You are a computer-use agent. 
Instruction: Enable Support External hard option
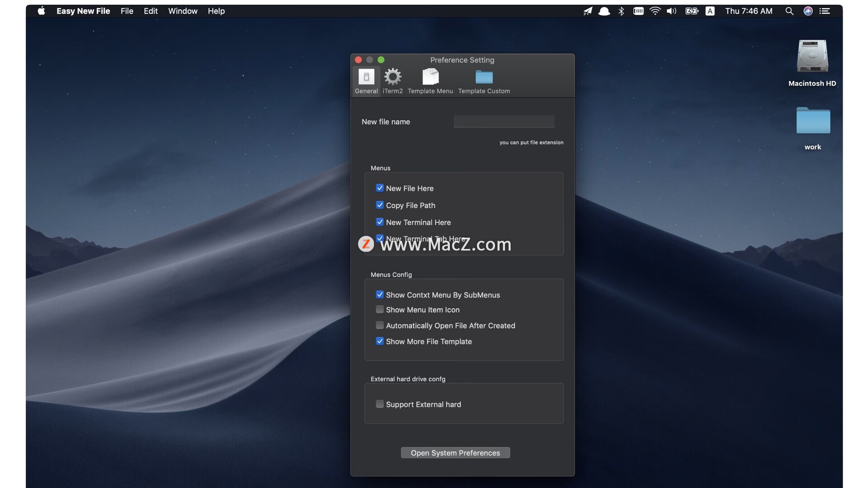click(x=380, y=404)
